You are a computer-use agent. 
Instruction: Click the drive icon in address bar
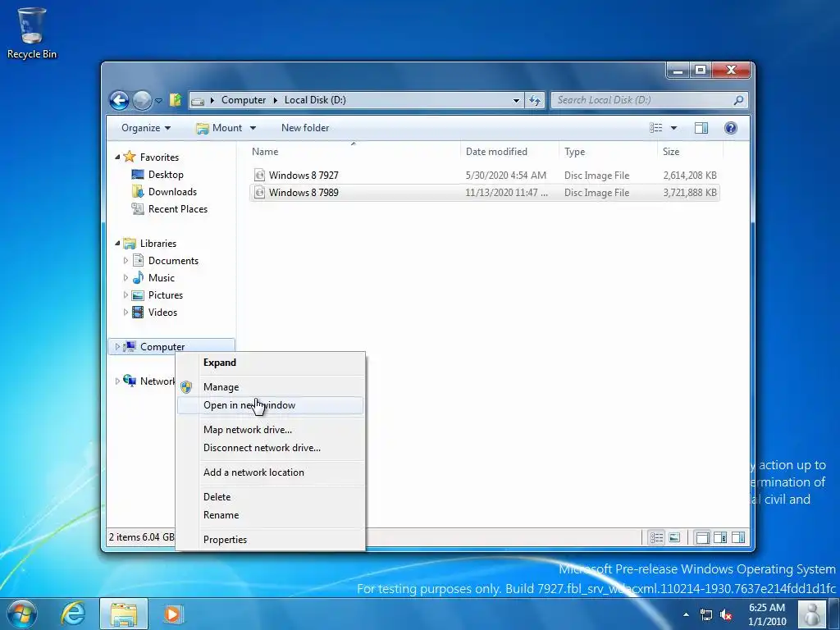click(198, 100)
